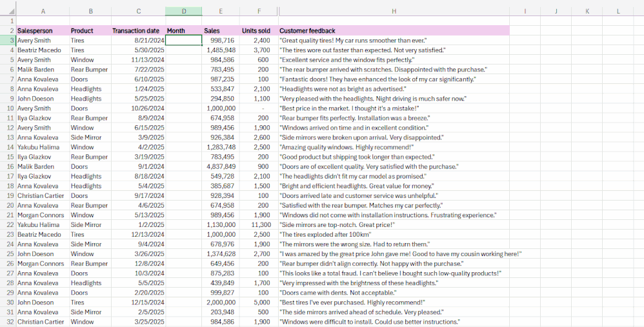644x327 pixels.
Task: Select column A header
Action: click(x=43, y=11)
